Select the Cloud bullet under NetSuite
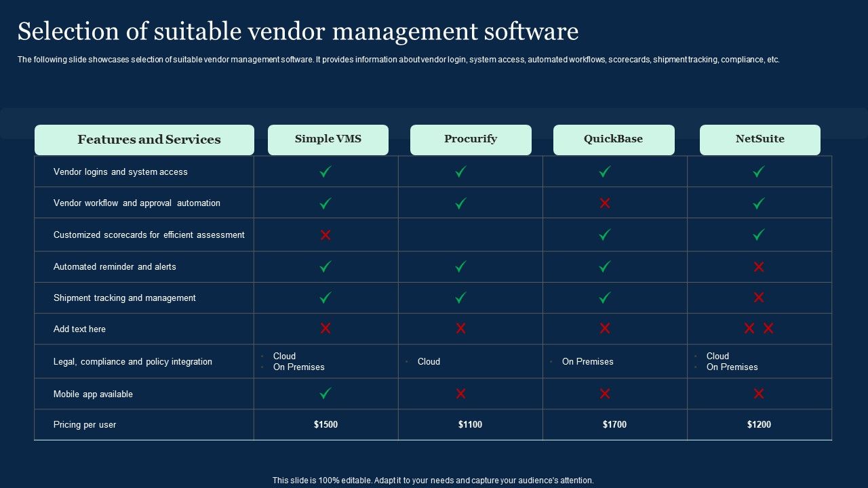 tap(717, 356)
